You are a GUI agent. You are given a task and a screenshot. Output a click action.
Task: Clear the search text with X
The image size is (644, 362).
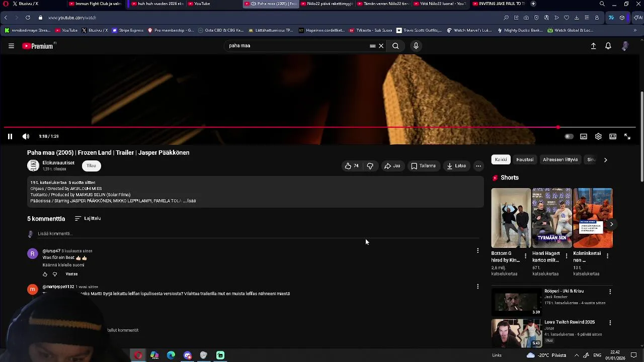(x=381, y=46)
